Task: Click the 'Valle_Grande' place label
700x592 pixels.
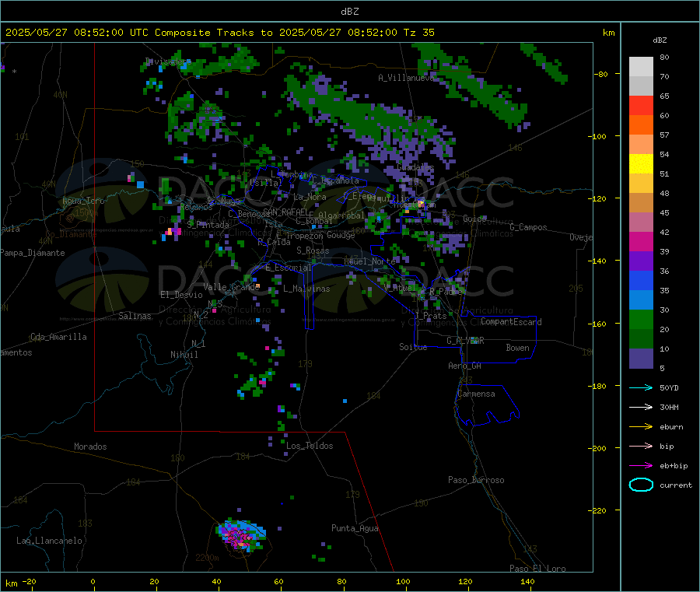Action: coord(231,287)
